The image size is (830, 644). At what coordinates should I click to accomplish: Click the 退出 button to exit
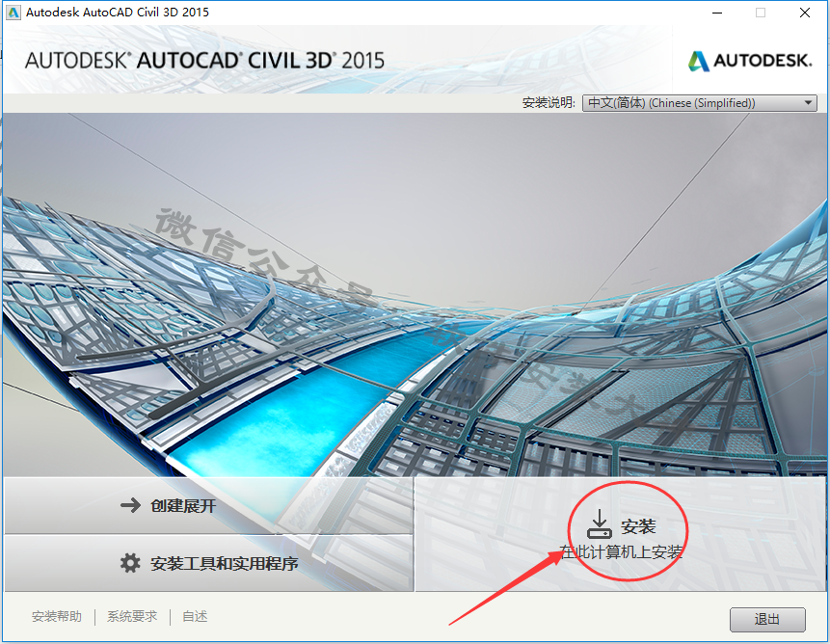tap(767, 619)
